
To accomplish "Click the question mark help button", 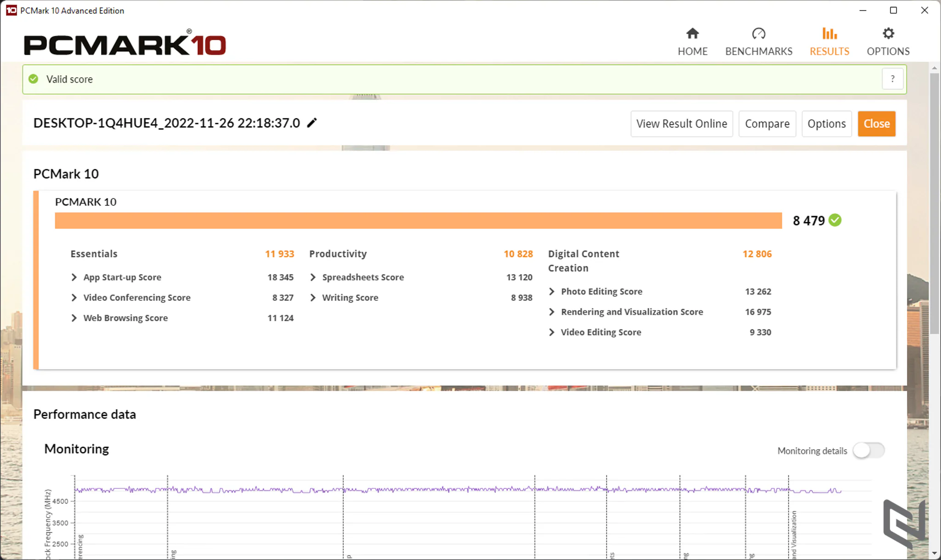I will (x=892, y=79).
